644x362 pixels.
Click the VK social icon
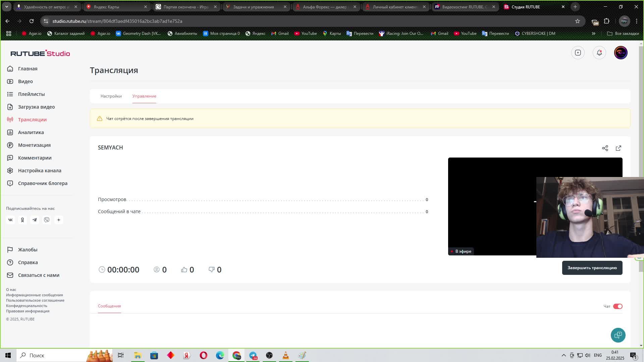pos(10,220)
